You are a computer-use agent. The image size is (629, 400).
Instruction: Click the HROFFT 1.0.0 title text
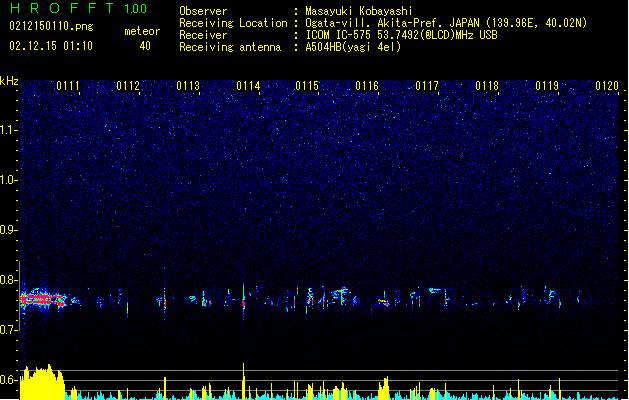tap(79, 8)
